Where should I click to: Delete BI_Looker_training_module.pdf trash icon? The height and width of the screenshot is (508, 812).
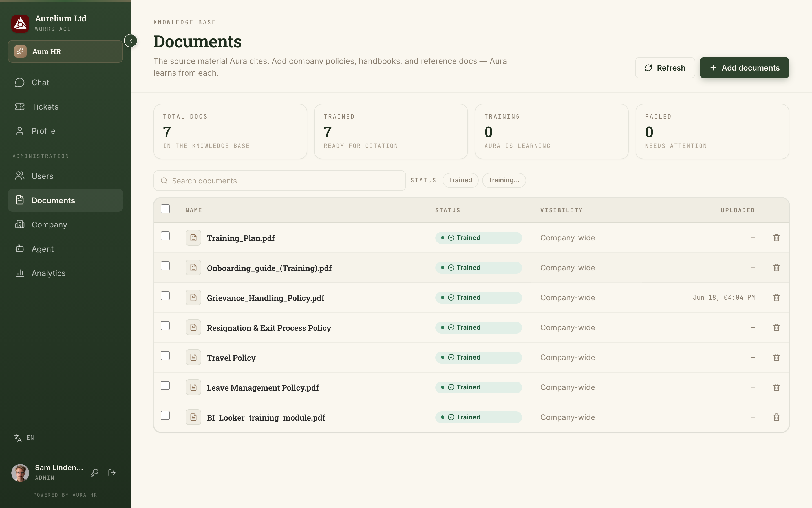pos(776,417)
